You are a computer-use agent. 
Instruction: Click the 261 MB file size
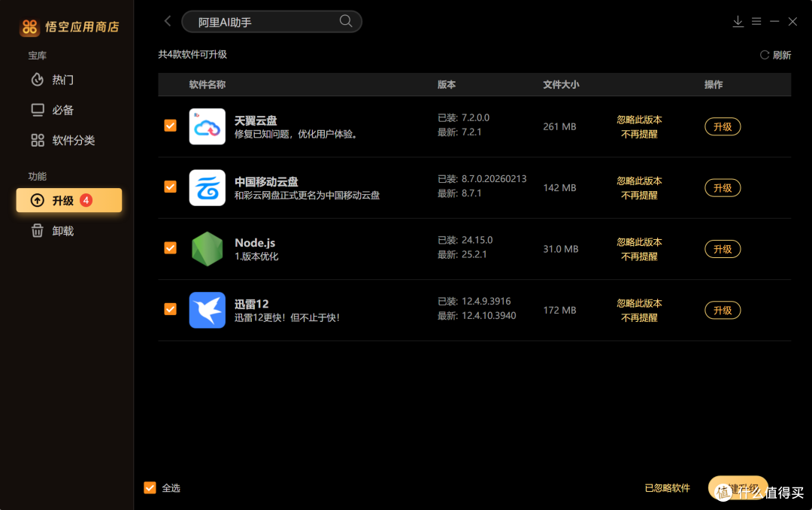[559, 126]
